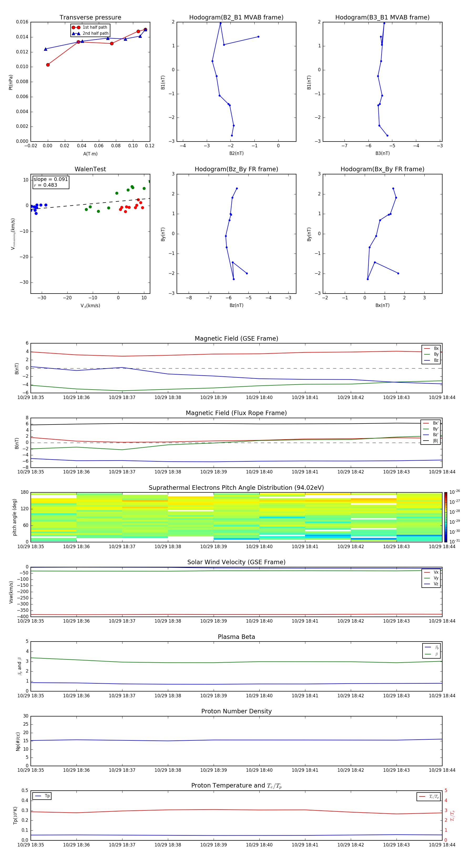Viewport: 473px width, 868px height.
Task: Select the Te/Tp legend entry
Action: (429, 796)
